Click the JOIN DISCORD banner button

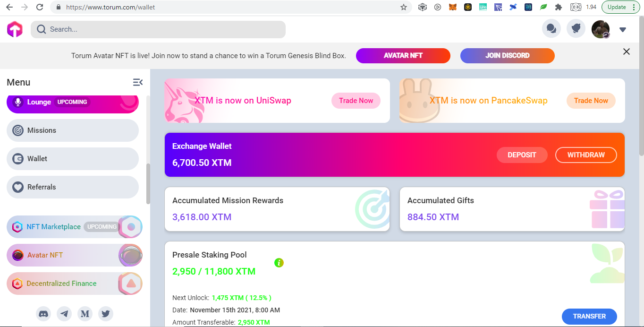point(508,55)
